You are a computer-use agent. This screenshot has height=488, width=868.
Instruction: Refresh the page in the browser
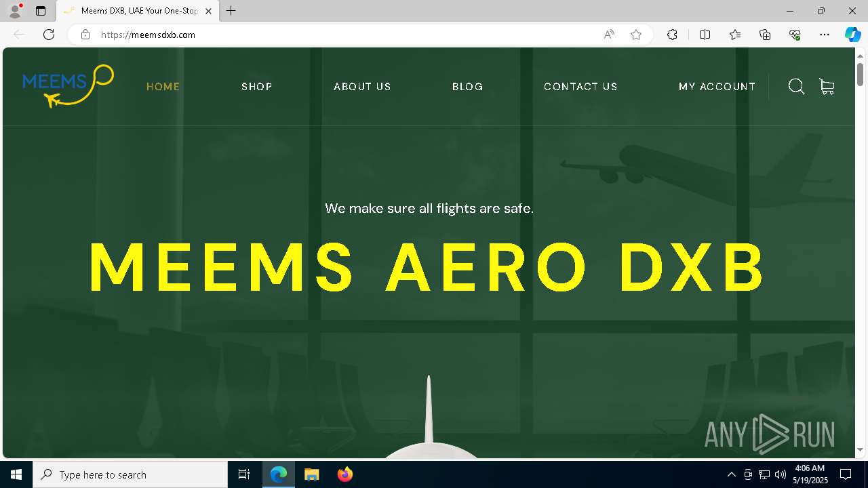(x=49, y=35)
